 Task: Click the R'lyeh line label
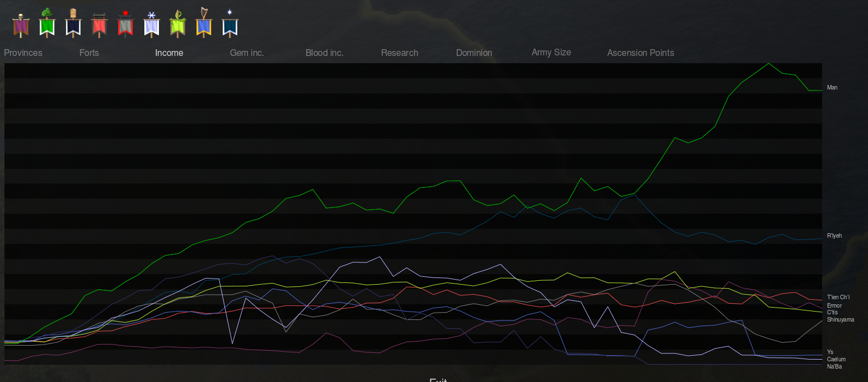click(834, 235)
